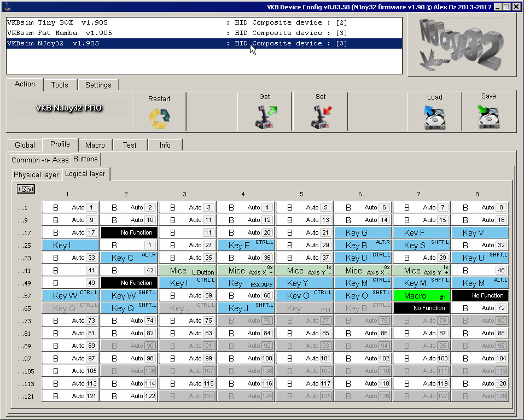Viewport: 524px width, 420px height.
Task: Click the Key M CTRL.L cell
Action: 363,283
